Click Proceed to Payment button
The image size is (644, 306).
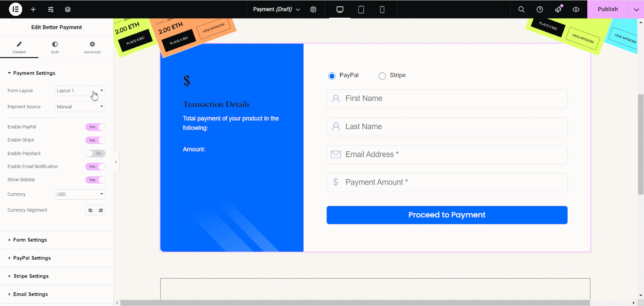(447, 215)
